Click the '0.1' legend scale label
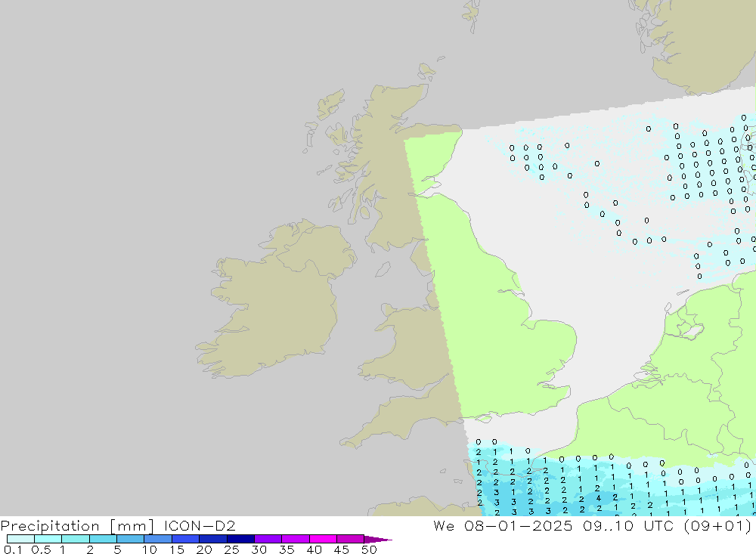This screenshot has width=756, height=554. [x=13, y=549]
